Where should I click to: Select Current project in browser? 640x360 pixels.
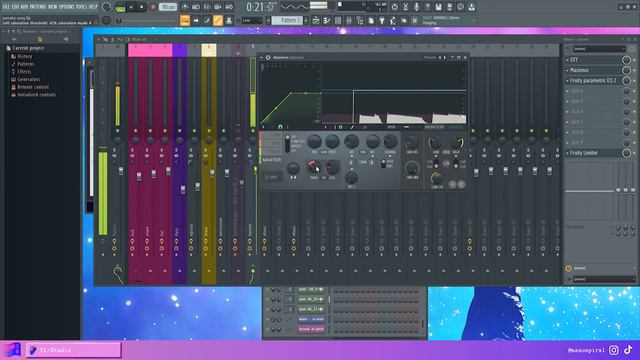click(28, 48)
